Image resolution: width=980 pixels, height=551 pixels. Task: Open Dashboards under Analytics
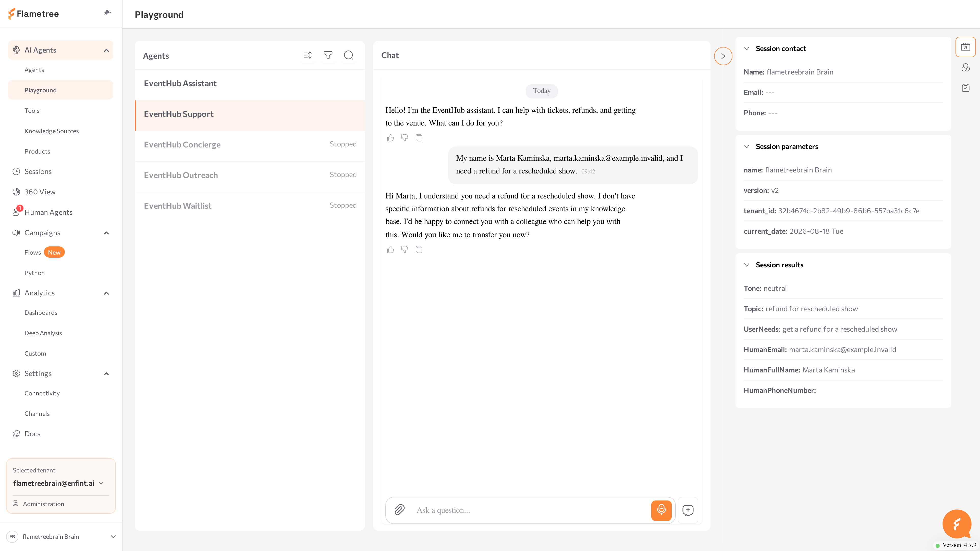point(41,312)
